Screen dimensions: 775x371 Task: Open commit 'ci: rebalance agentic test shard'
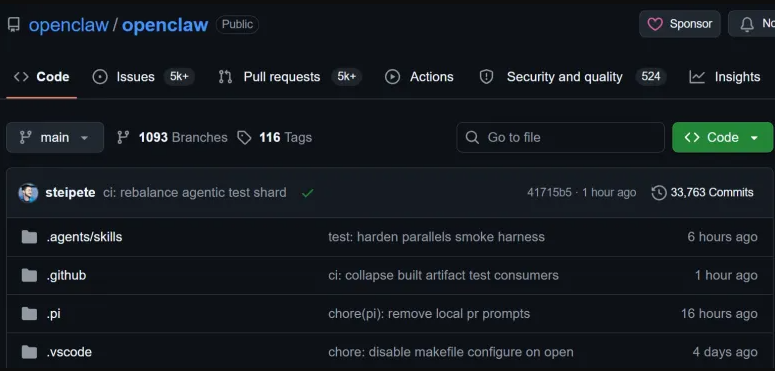195,193
